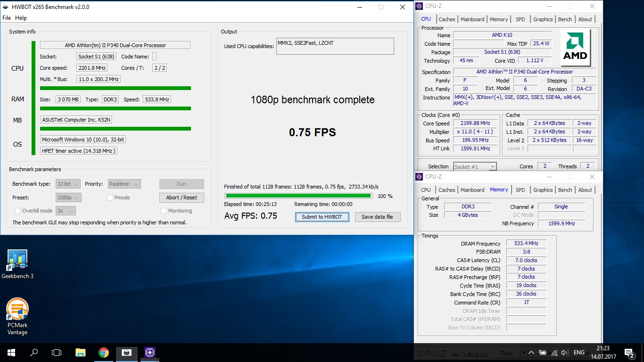Switch to CPU-Z purple chip taskbar icon
The width and height of the screenshot is (644, 362).
150,352
